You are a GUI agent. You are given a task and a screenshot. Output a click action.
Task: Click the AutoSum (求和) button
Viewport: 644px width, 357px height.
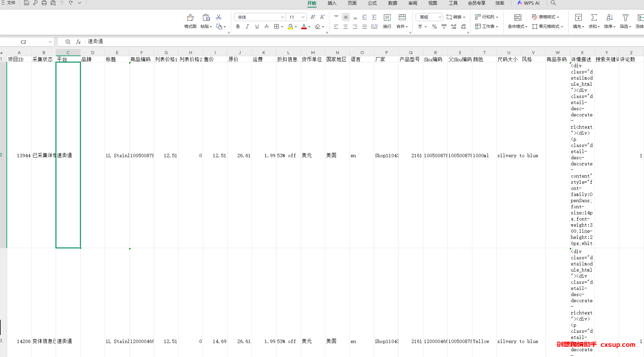(x=594, y=21)
